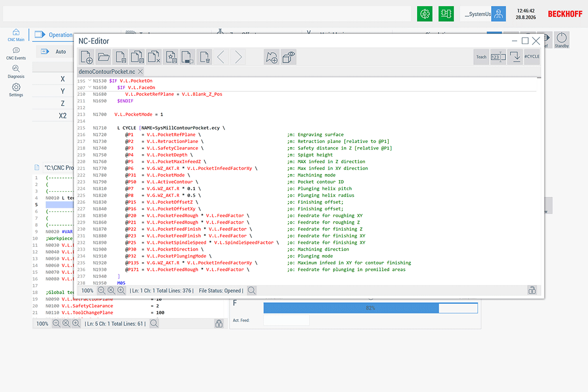Open file with the folder icon

[103, 57]
